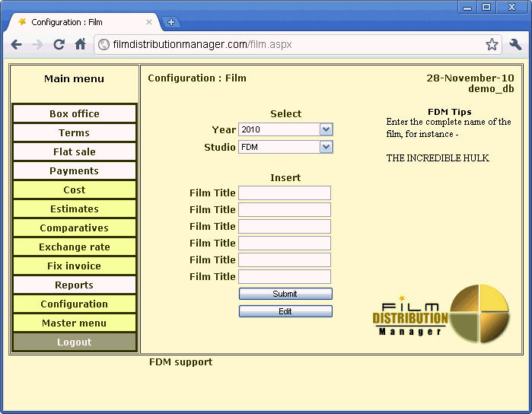Choose Master menu in the sidebar
Screen dimensions: 532x414
pos(75,323)
